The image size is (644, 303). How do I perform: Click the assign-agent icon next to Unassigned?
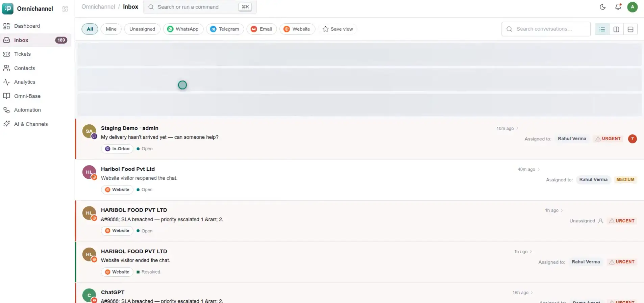(x=600, y=221)
